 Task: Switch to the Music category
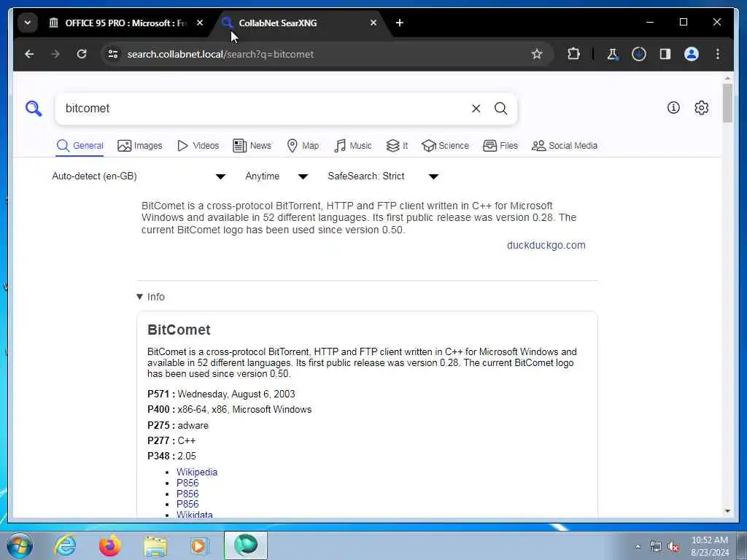tap(352, 146)
